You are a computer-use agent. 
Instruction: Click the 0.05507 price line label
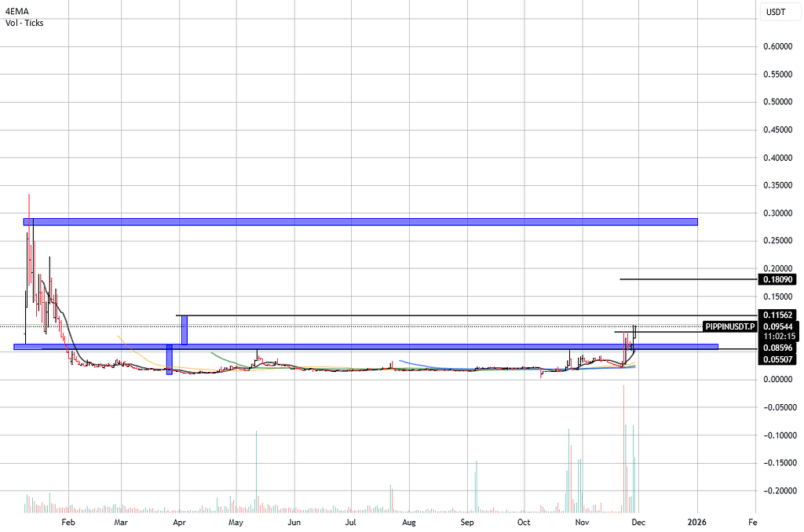coord(777,358)
